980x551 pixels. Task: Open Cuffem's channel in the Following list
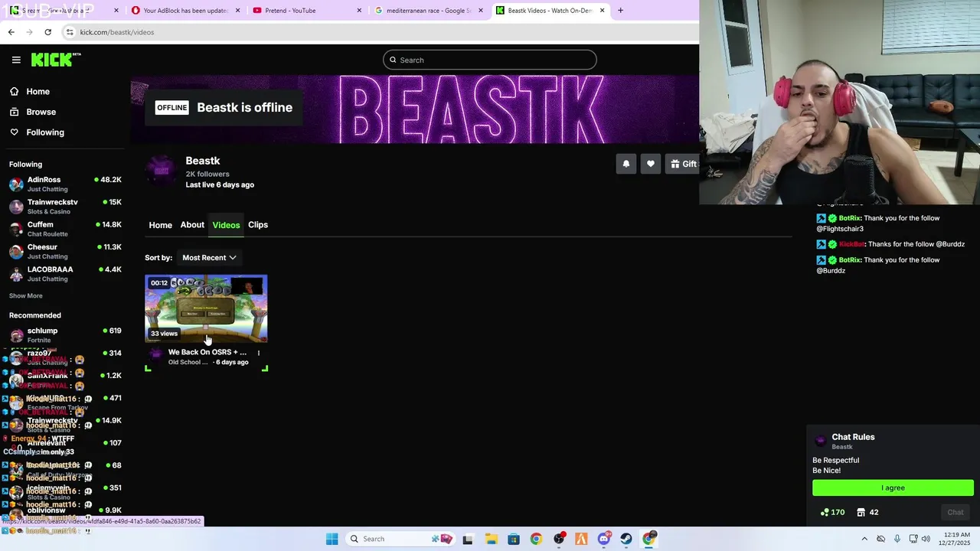click(x=65, y=229)
